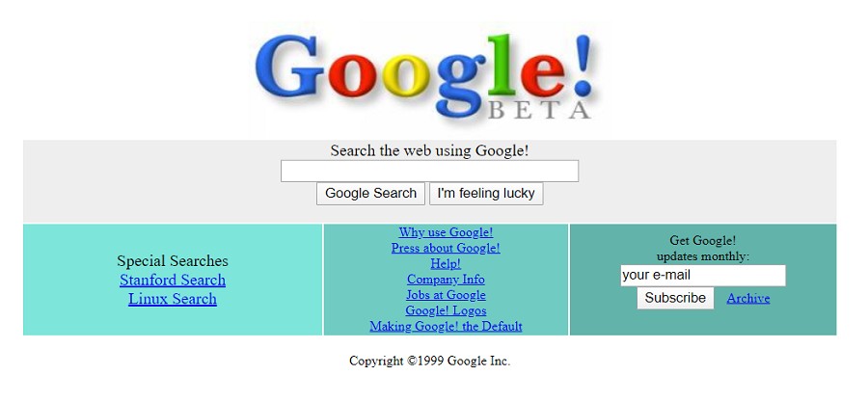
Task: Click the Copyright ©1999 Google Inc. text
Action: point(429,362)
